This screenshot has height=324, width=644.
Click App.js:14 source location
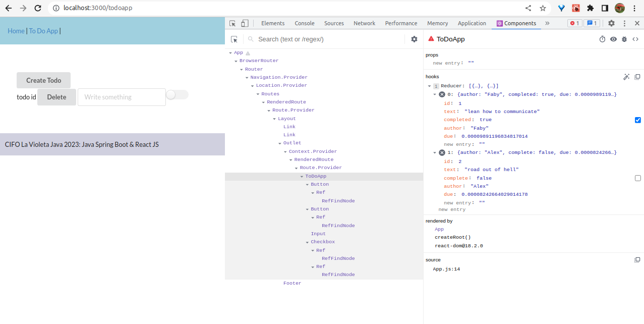tap(446, 269)
